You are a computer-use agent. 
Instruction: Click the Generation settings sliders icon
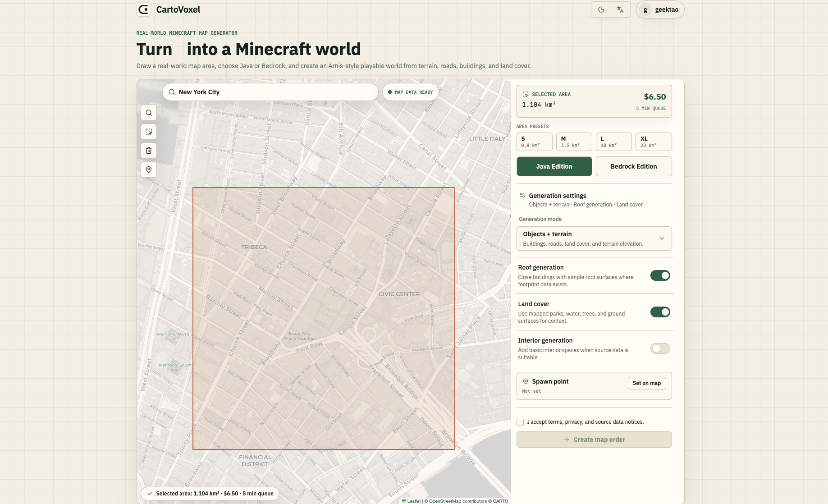[x=522, y=195]
